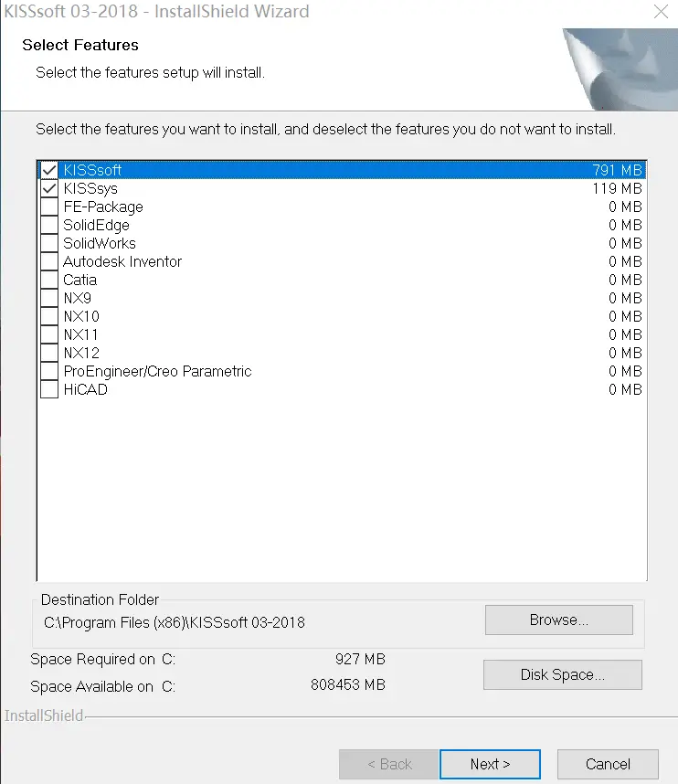This screenshot has width=678, height=784.
Task: Enable ProEngineer/Creo Parametric checkbox
Action: 49,371
